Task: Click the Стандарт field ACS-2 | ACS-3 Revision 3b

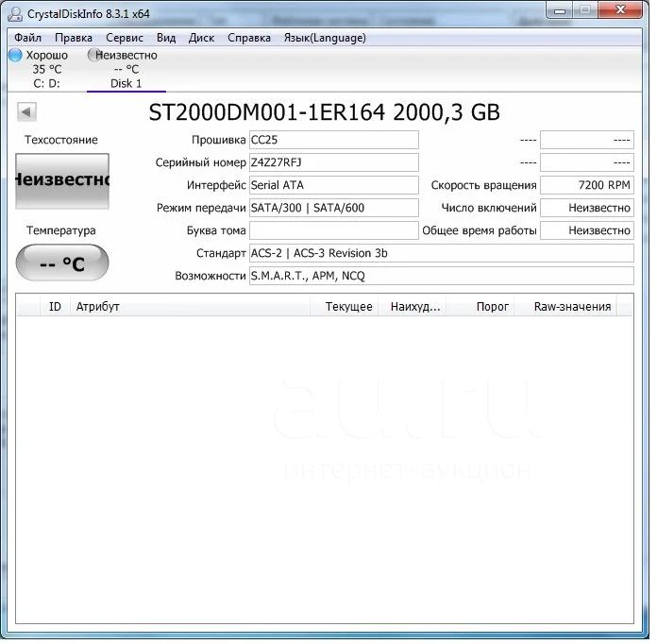Action: 441,253
